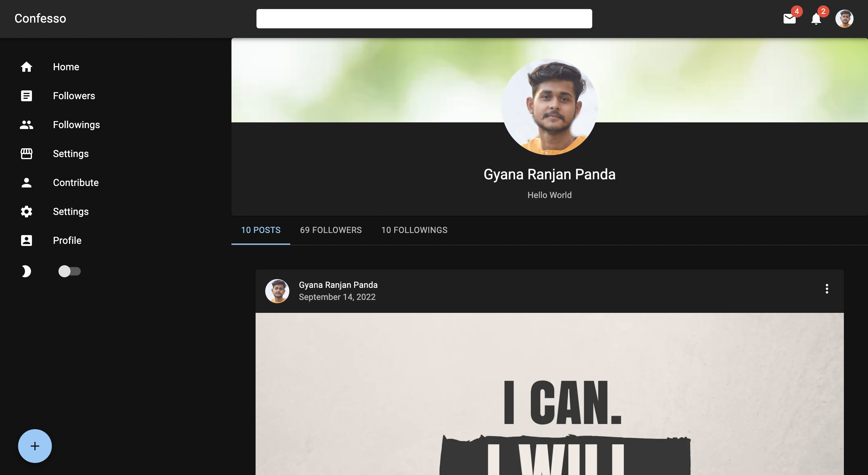Screen dimensions: 868x475
Task: Click the Followings people icon
Action: 26,125
